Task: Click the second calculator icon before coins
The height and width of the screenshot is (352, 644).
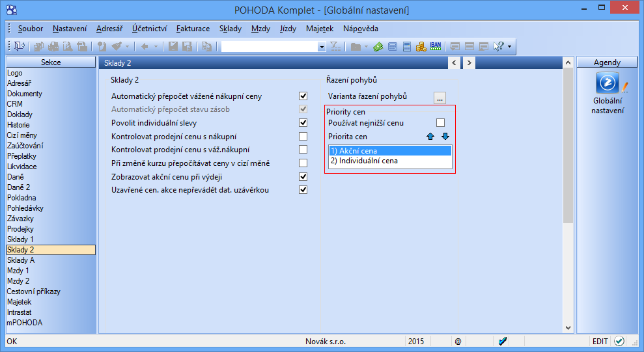Action: [406, 47]
